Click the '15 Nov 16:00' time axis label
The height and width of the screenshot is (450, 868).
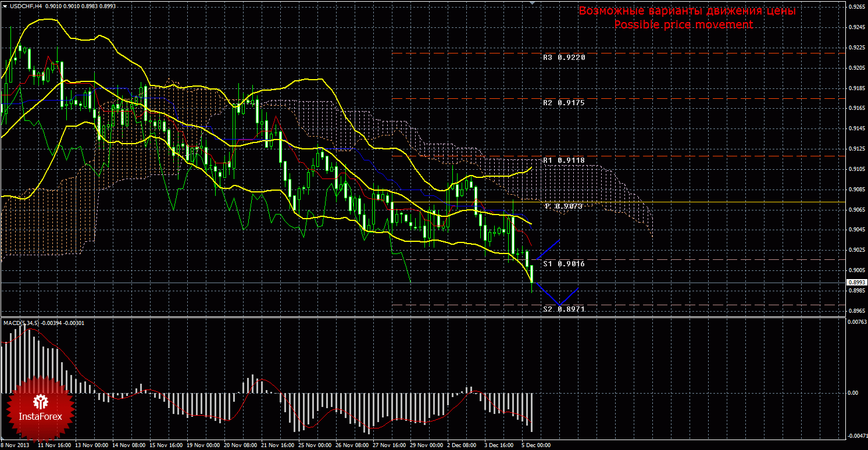pos(166,446)
